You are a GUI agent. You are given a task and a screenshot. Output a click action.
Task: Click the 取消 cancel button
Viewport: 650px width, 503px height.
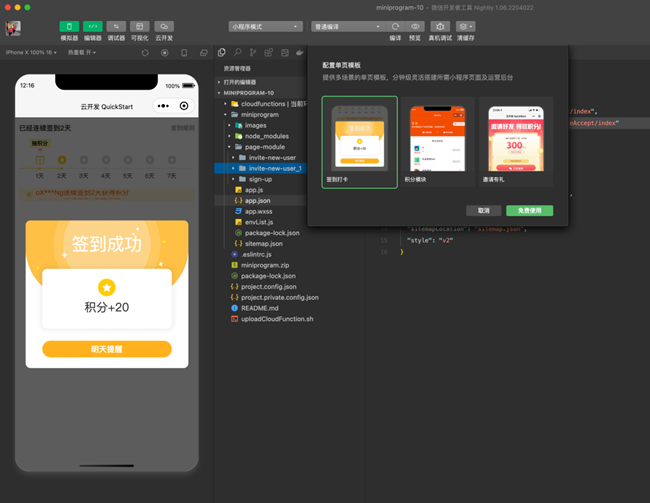[483, 211]
